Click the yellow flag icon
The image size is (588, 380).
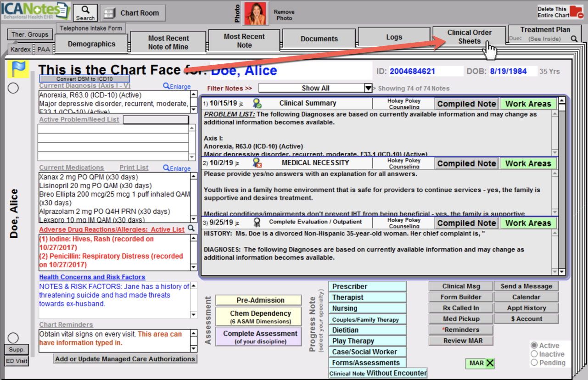click(19, 68)
